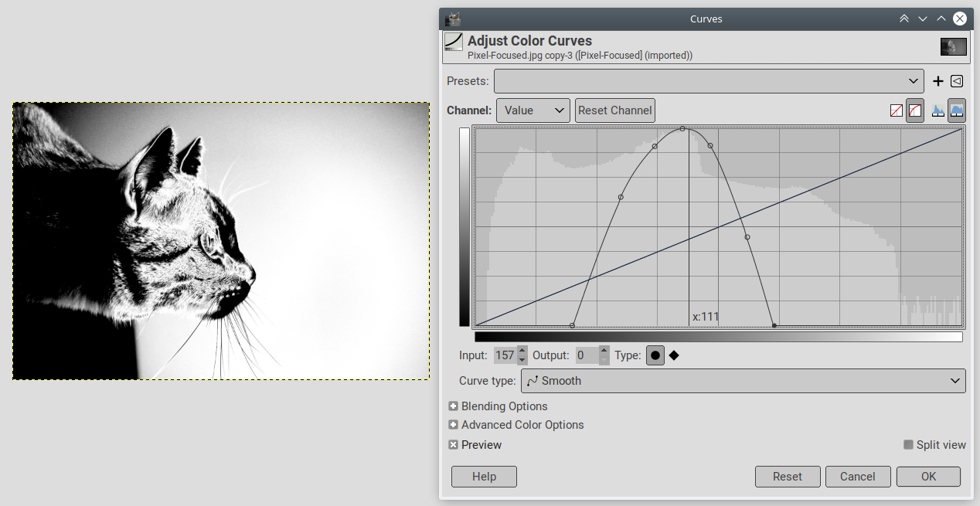Click the layer thumbnail in dialog header

(x=954, y=47)
